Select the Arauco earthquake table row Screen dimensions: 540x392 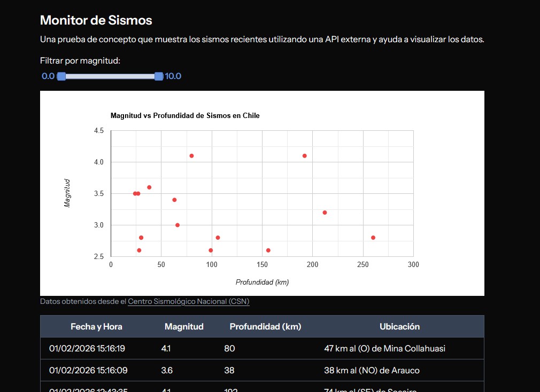pos(261,370)
